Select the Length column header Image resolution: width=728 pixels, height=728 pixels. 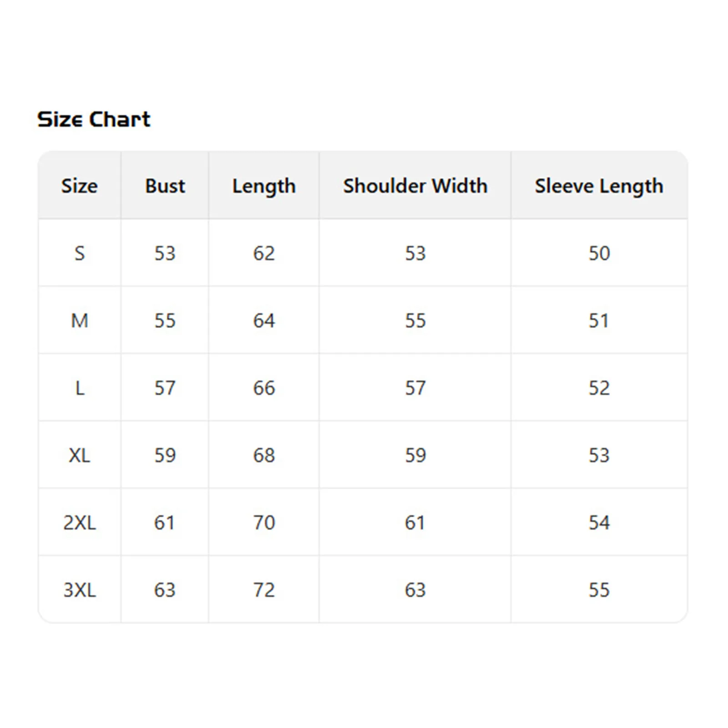pos(264,186)
